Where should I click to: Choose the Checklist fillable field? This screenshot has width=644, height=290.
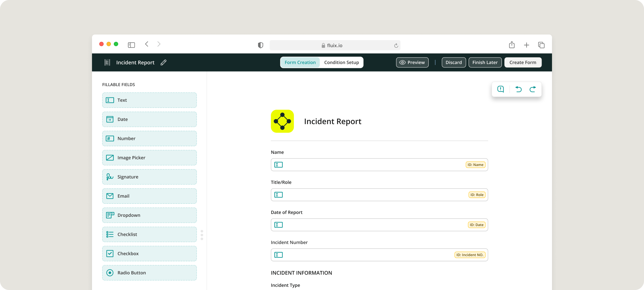[149, 235]
